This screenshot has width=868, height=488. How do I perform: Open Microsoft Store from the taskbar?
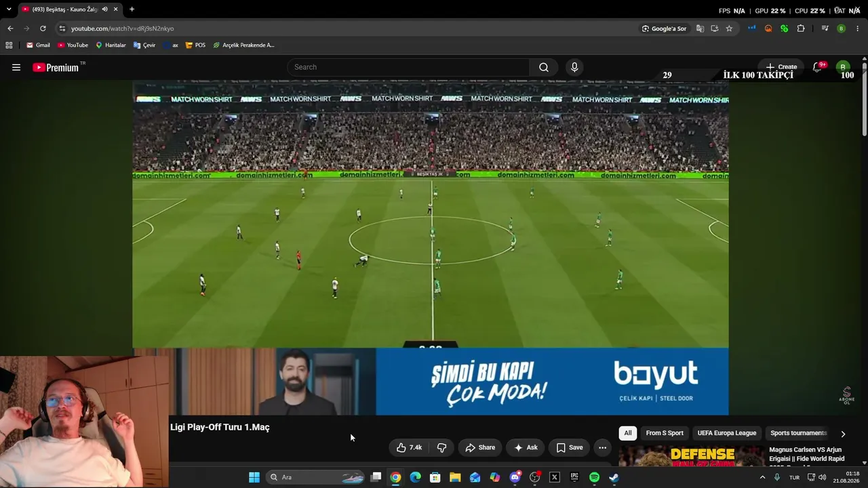(435, 477)
